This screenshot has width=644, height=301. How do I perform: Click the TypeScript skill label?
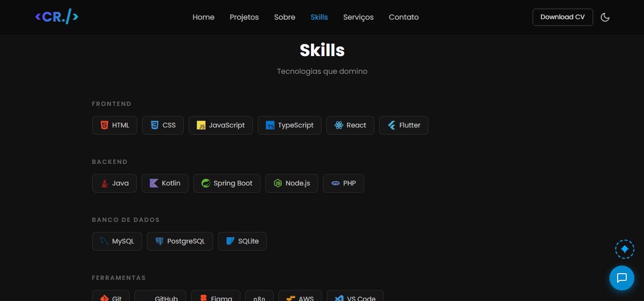[x=296, y=126]
